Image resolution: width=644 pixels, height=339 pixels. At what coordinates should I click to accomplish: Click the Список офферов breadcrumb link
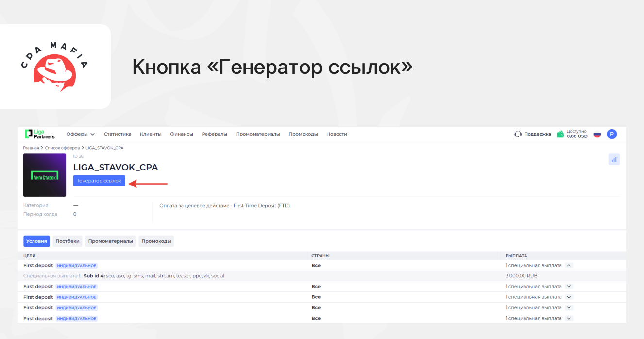62,148
